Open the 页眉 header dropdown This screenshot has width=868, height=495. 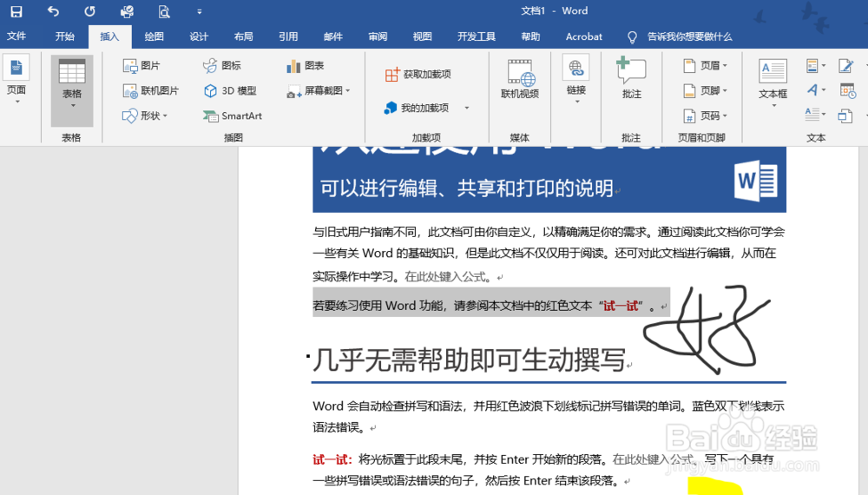[x=705, y=65]
